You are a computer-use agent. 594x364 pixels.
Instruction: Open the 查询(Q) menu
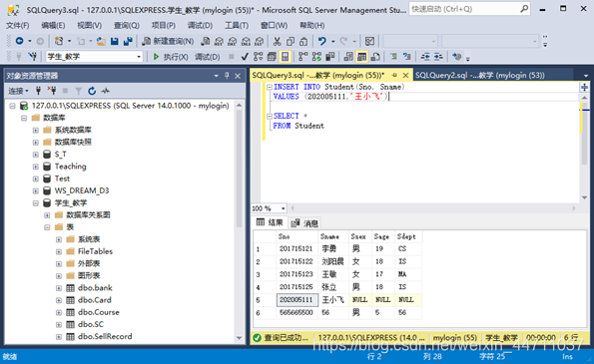point(127,25)
